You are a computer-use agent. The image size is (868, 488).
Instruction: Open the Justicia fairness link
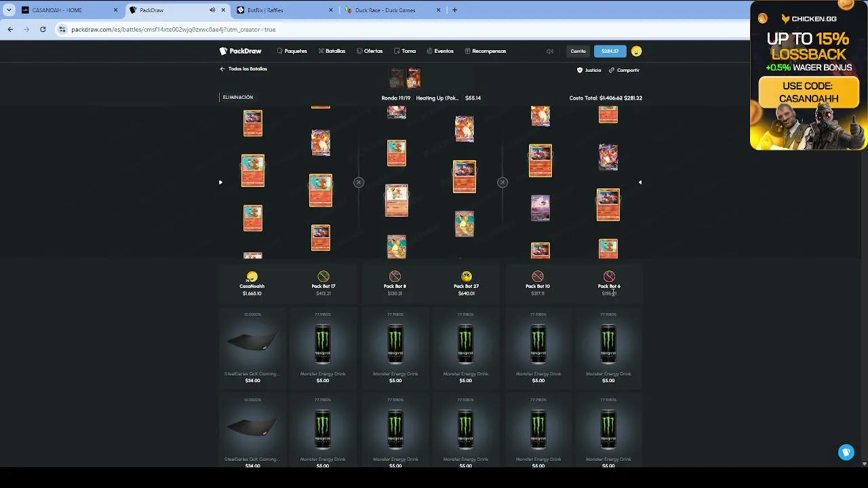(x=589, y=70)
